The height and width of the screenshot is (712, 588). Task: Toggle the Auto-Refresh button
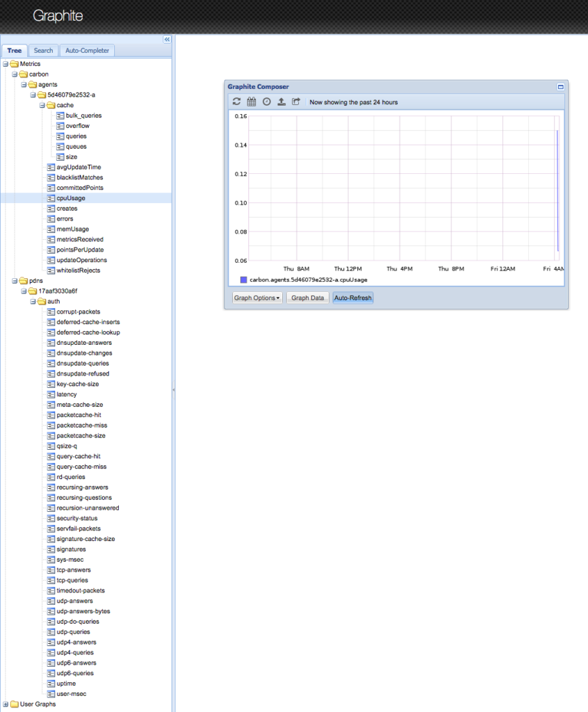[353, 298]
